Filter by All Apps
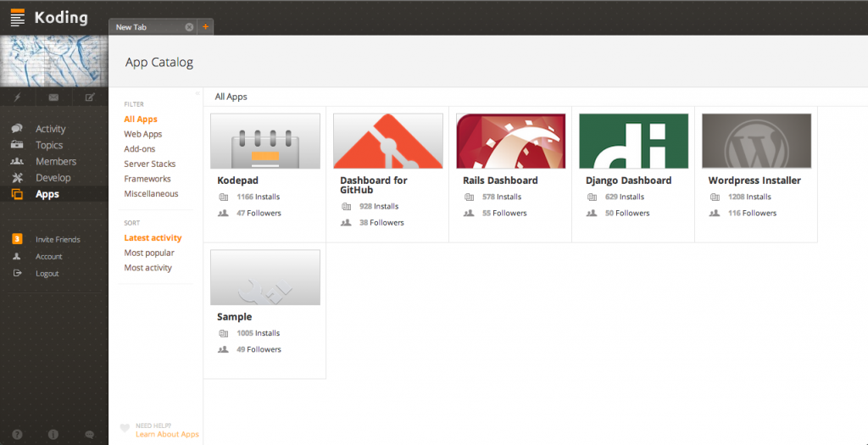 (x=141, y=119)
